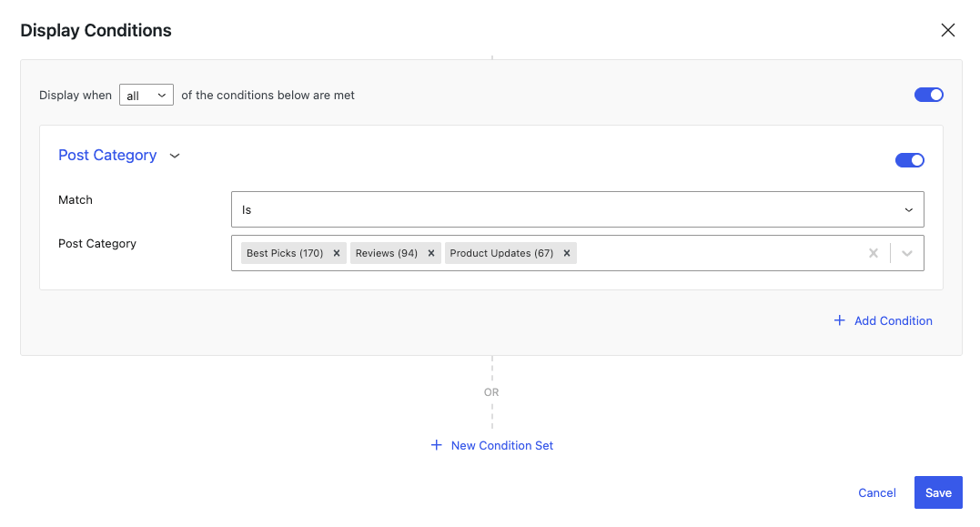Click inside the Post Category tag field

719,253
